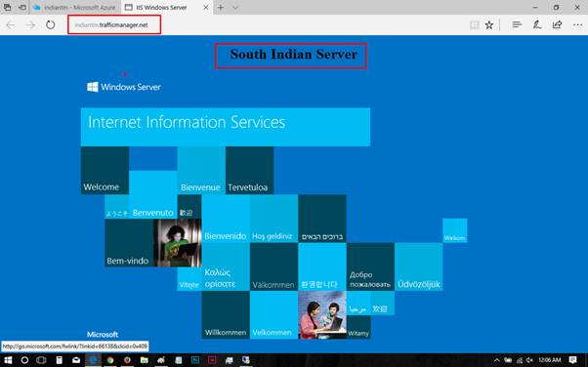
Task: Click the Microsoft footer link
Action: (x=103, y=334)
